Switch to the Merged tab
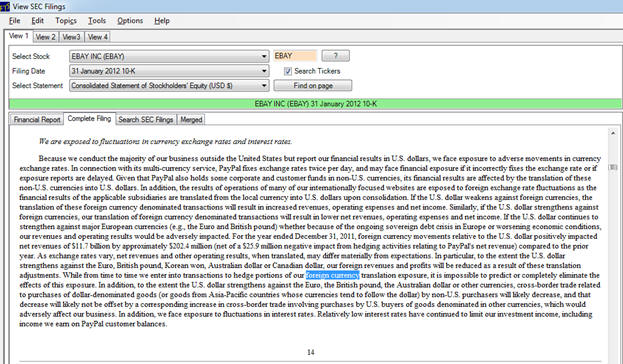The image size is (623, 364). pyautogui.click(x=191, y=119)
